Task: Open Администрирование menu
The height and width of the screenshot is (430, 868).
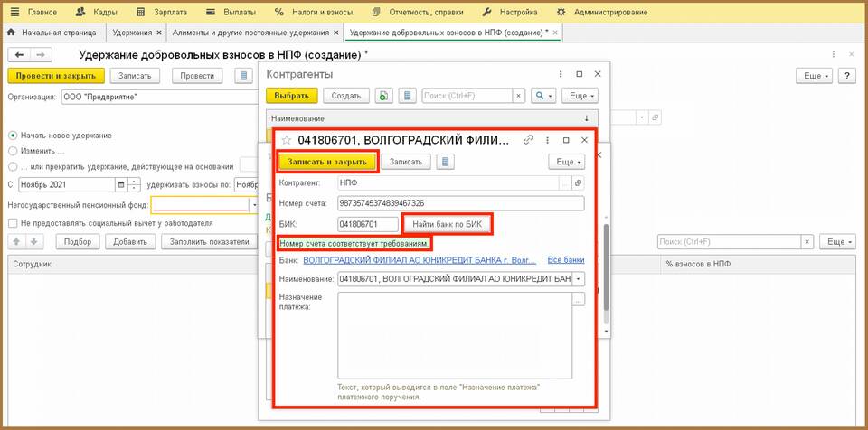Action: click(x=602, y=12)
